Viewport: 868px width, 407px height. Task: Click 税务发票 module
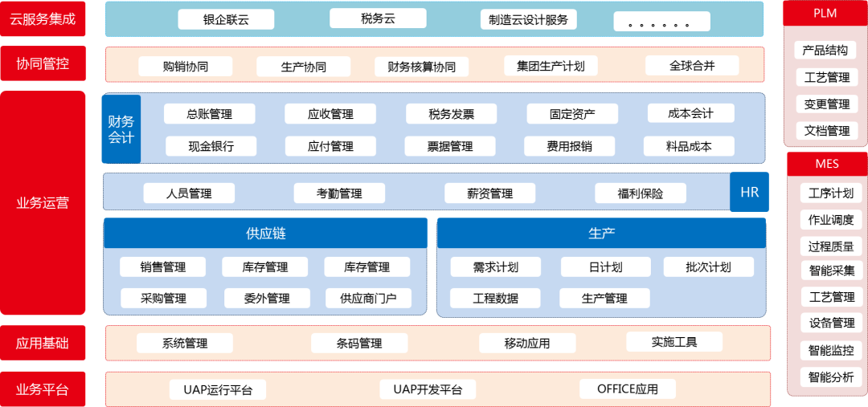(452, 114)
